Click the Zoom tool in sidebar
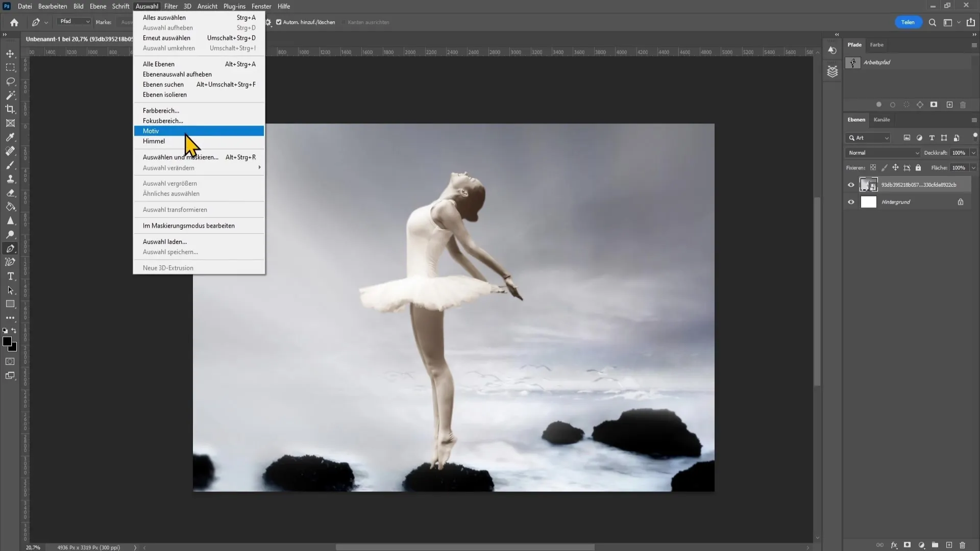Viewport: 980px width, 551px height. pyautogui.click(x=10, y=235)
